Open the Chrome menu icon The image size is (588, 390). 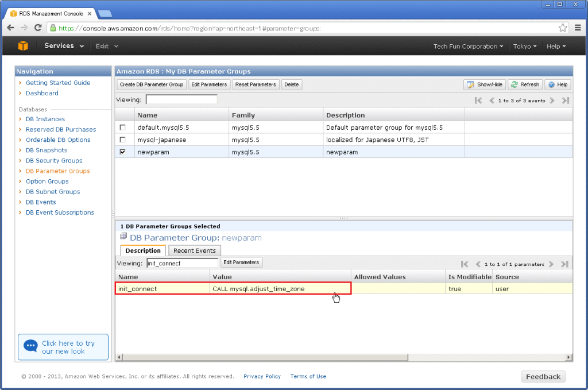(578, 28)
